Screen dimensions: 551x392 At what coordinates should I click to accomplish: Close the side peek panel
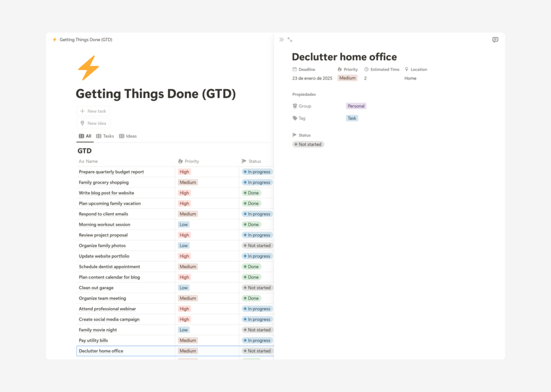pos(281,39)
